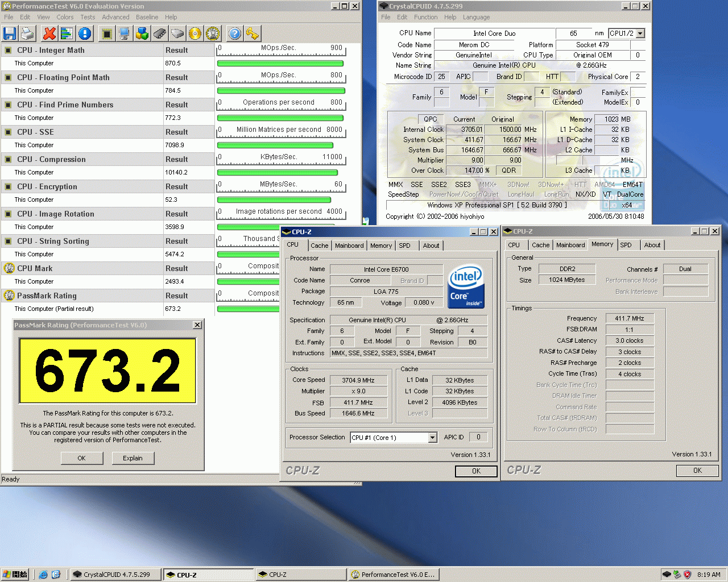Open the Tests menu in PerformanceTest

pos(88,17)
